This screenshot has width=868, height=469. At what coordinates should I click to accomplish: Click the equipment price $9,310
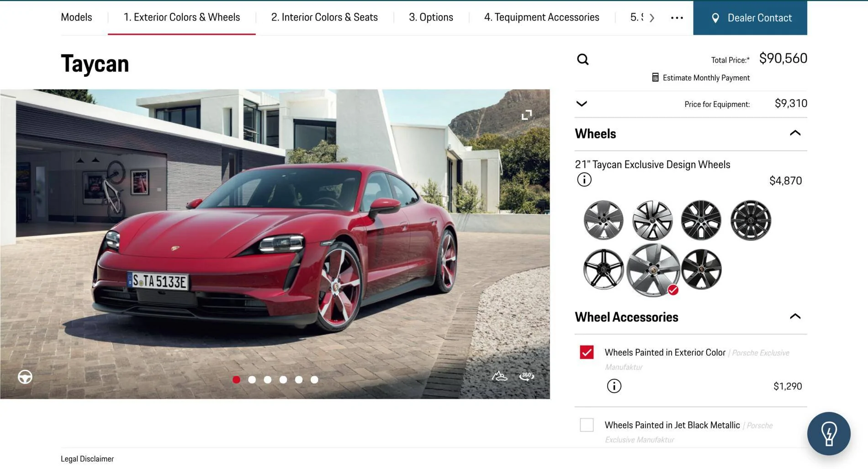(x=791, y=103)
